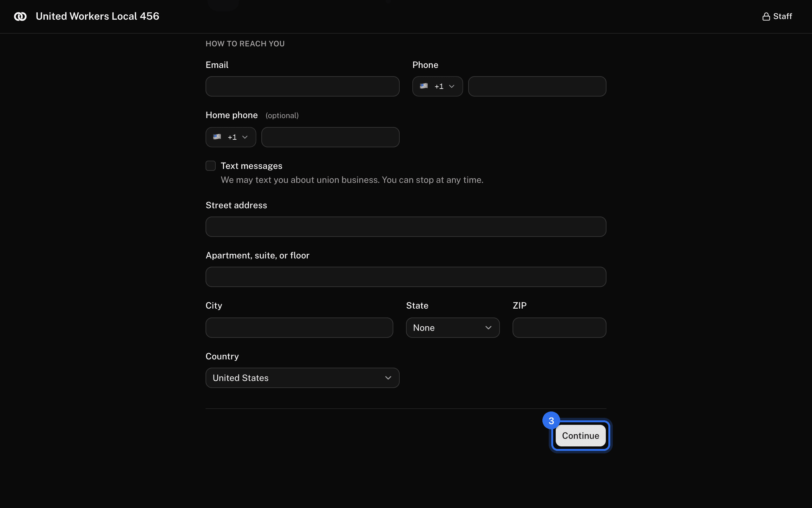Click the US flag in the Phone code selector

(x=424, y=86)
